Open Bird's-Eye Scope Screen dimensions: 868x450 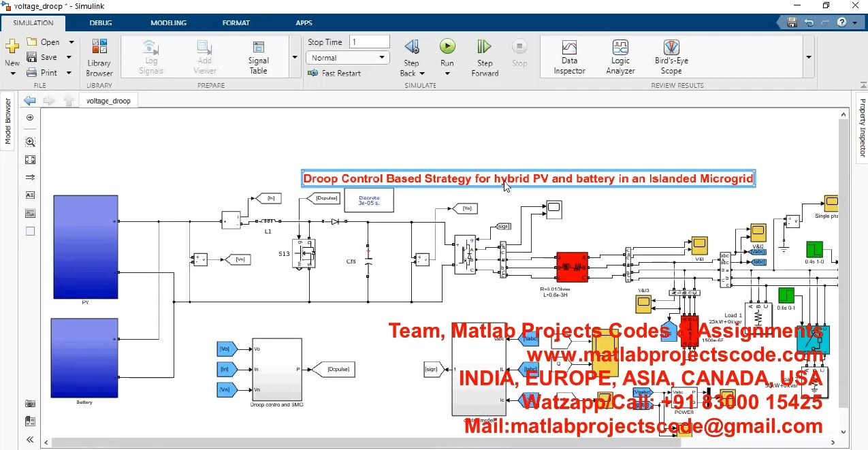(x=671, y=57)
